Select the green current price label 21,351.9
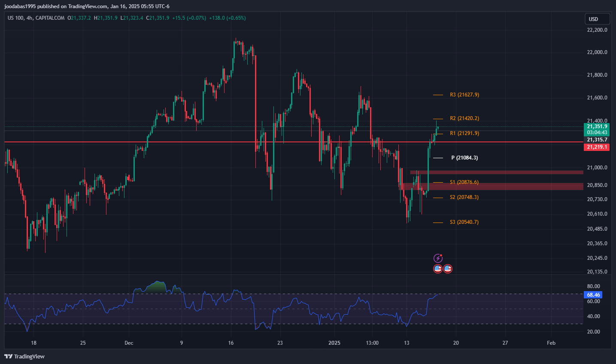 (x=597, y=126)
